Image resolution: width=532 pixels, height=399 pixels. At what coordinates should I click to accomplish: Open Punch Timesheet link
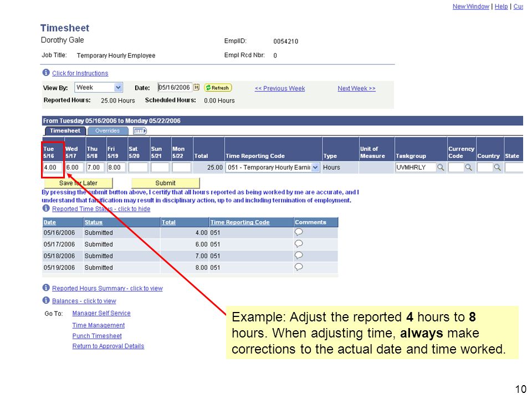click(97, 336)
